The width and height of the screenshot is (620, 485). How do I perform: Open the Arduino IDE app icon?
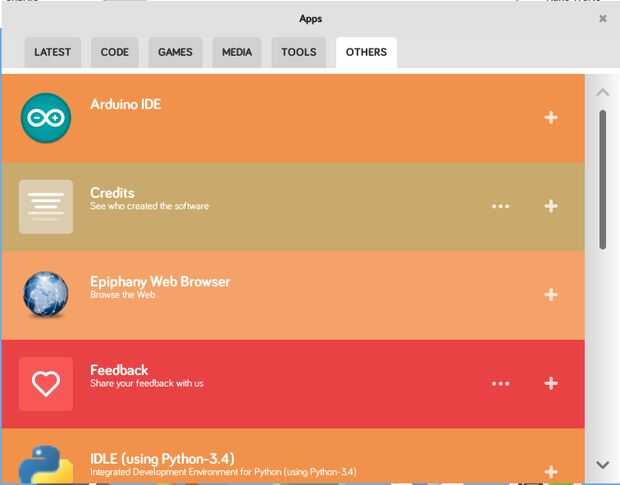pyautogui.click(x=46, y=118)
